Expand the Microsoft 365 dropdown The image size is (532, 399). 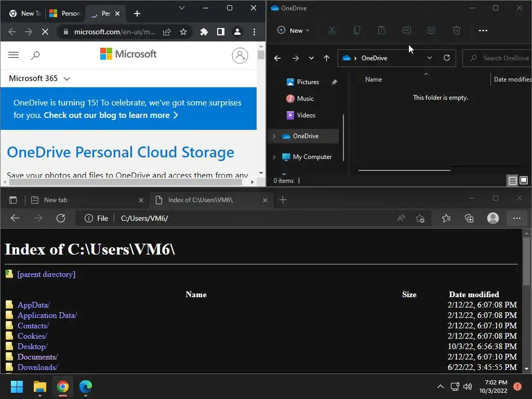(x=67, y=79)
